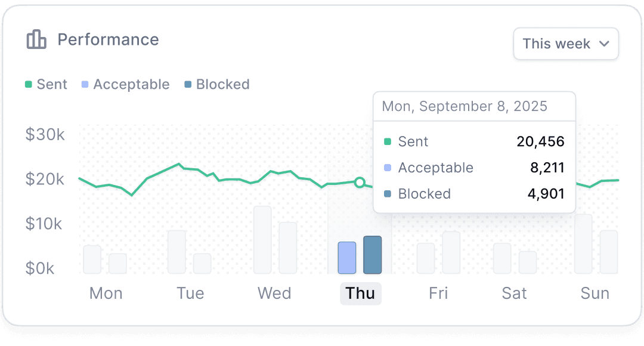Click the Performance title text
Viewport: 644px width, 346px height.
[x=108, y=40]
